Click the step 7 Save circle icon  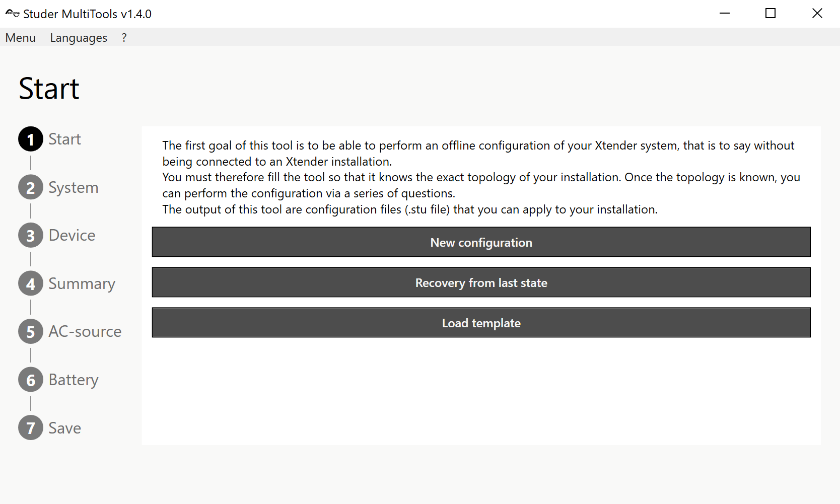[x=31, y=428]
